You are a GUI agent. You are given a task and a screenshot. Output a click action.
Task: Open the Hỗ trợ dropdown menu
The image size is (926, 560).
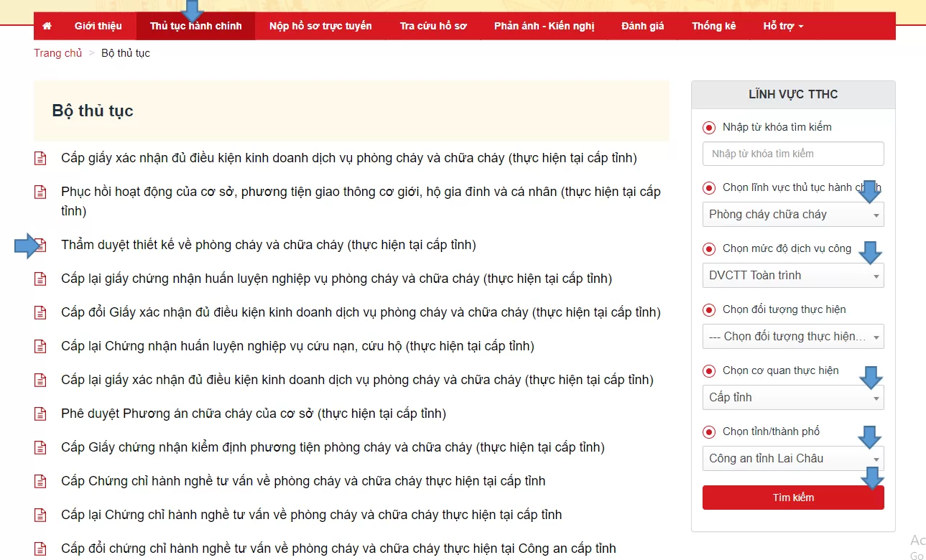[783, 26]
